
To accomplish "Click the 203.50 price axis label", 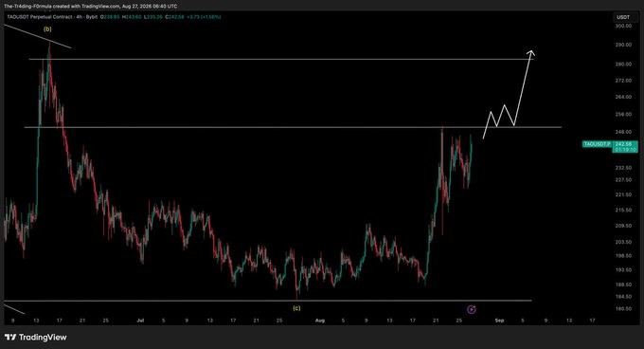I will pyautogui.click(x=623, y=242).
